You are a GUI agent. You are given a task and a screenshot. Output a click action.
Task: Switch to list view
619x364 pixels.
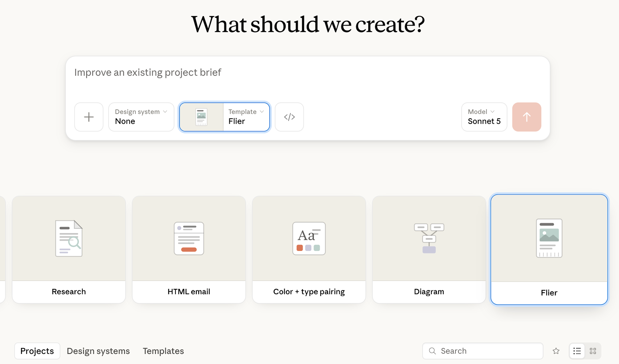pos(577,351)
